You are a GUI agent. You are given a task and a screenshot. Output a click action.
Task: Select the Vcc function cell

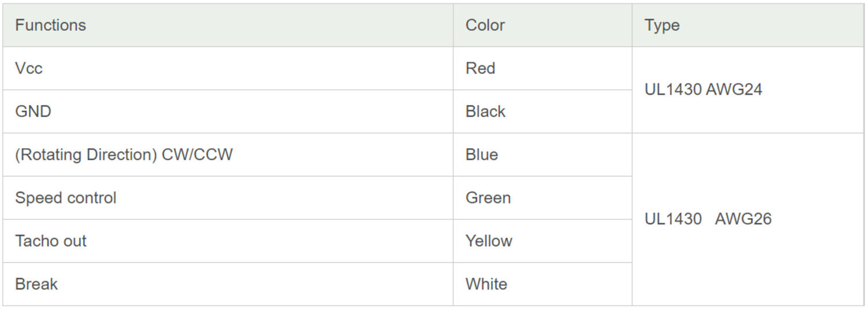pos(29,68)
